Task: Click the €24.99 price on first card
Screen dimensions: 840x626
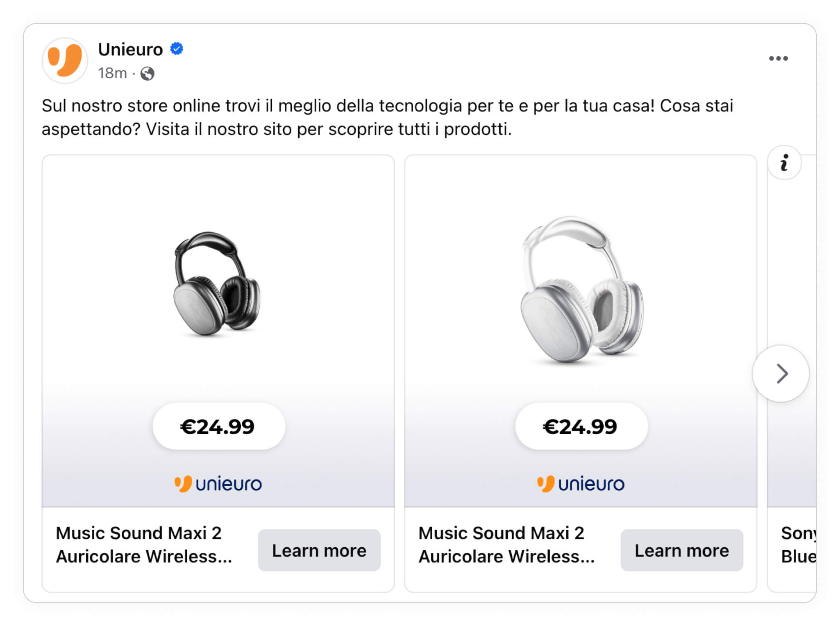Action: pos(218,426)
